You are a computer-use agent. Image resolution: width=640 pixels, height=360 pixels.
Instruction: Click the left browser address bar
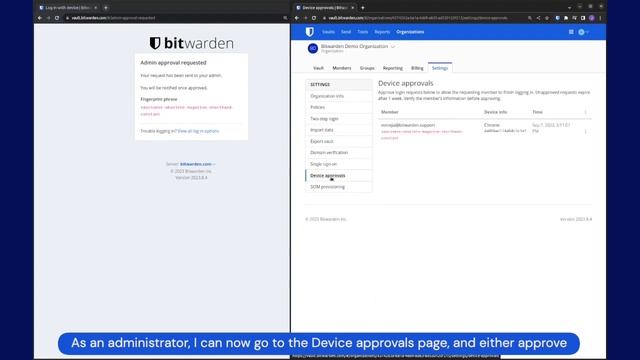pos(176,18)
